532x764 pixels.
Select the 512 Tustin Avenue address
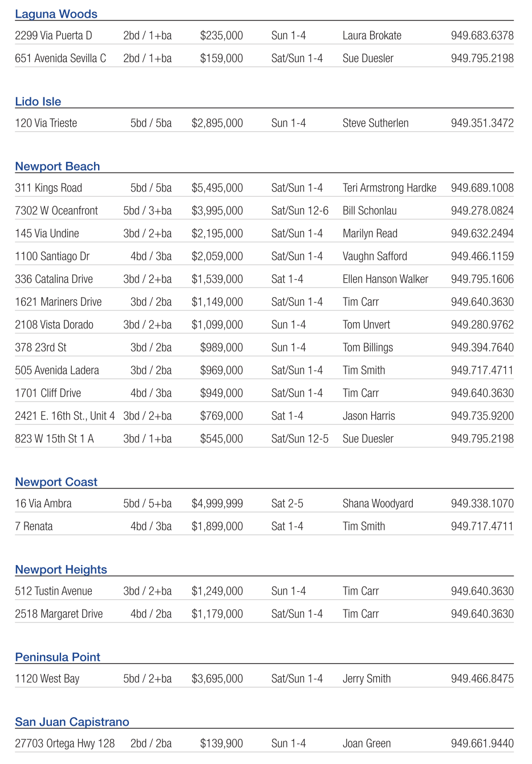(x=53, y=591)
